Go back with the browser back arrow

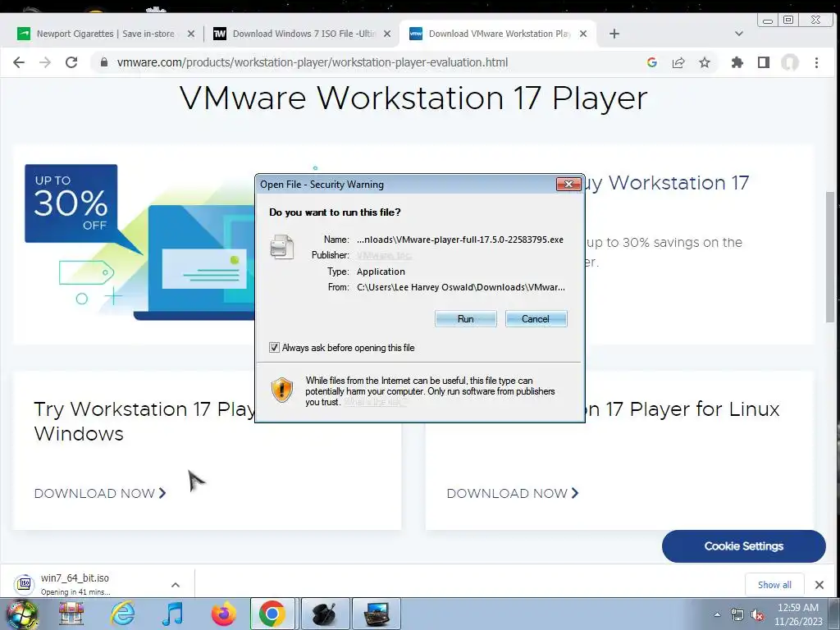point(19,62)
